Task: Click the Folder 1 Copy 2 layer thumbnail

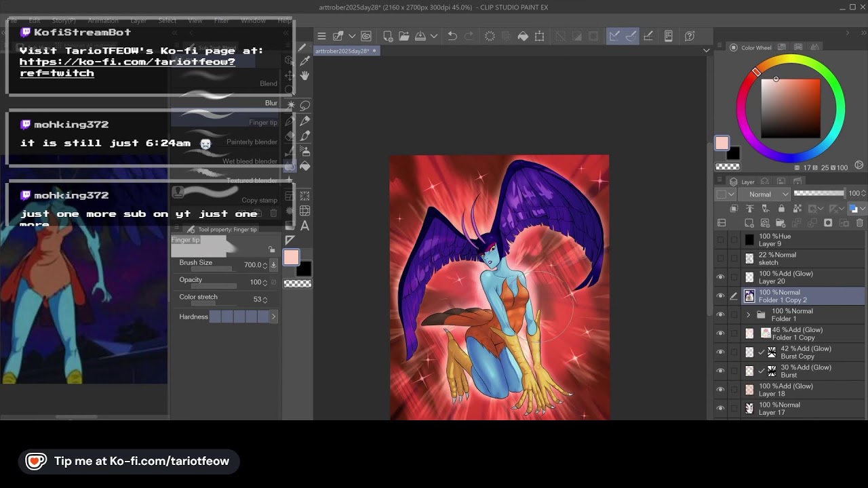Action: tap(749, 296)
